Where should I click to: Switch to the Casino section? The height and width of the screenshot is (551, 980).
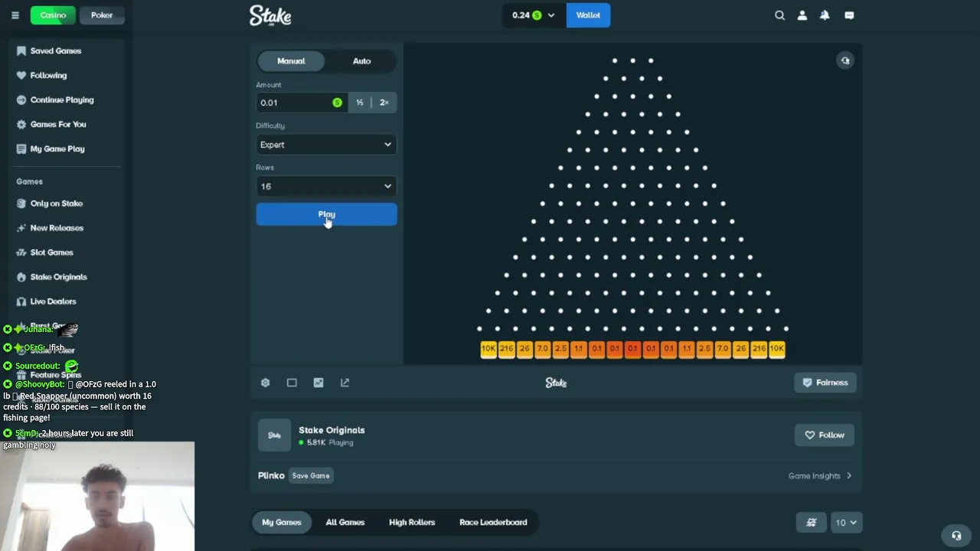tap(53, 15)
